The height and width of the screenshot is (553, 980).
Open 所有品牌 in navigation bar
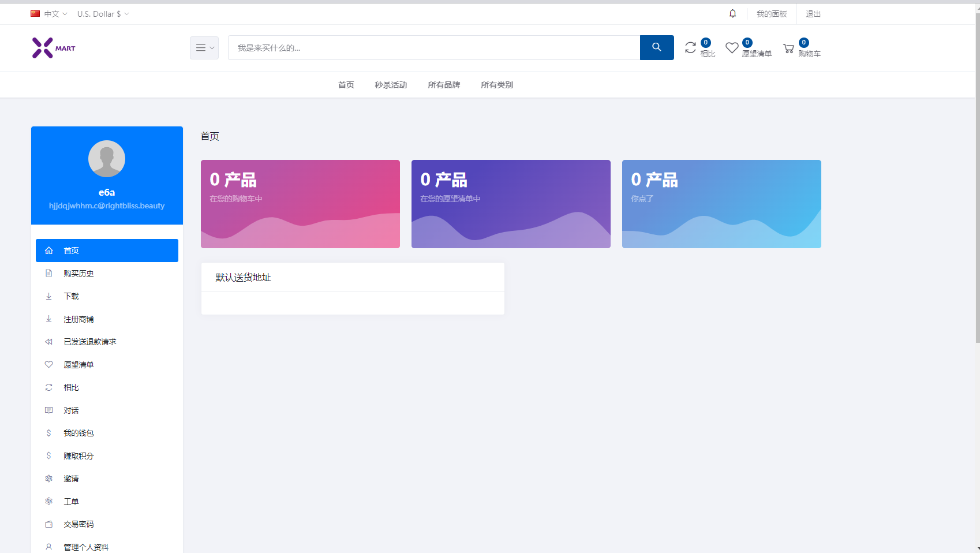pyautogui.click(x=444, y=85)
